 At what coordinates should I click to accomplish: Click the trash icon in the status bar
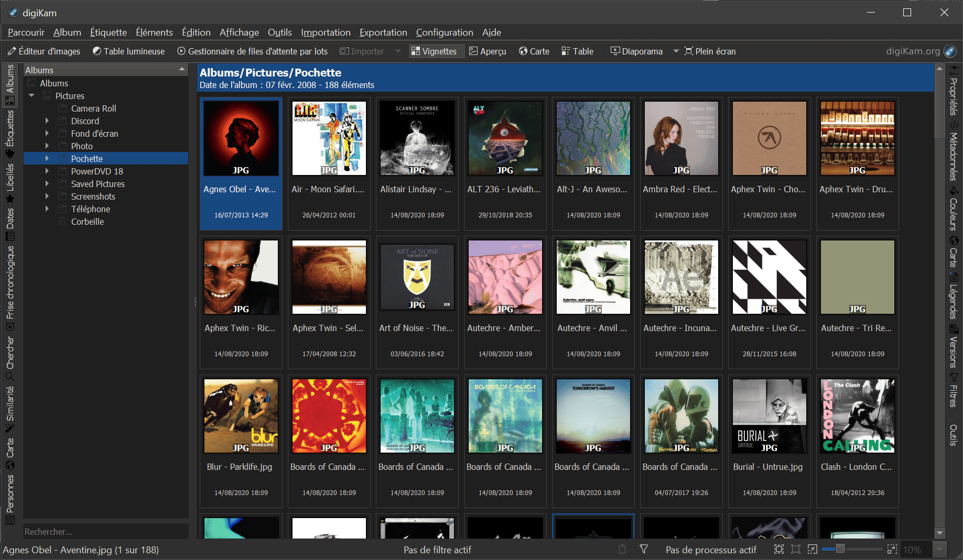coord(622,549)
